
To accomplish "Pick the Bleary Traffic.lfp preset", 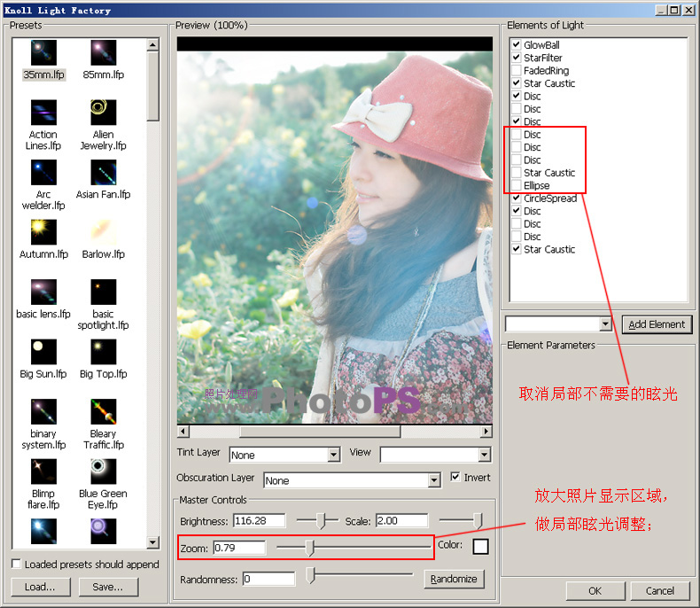I will (103, 411).
